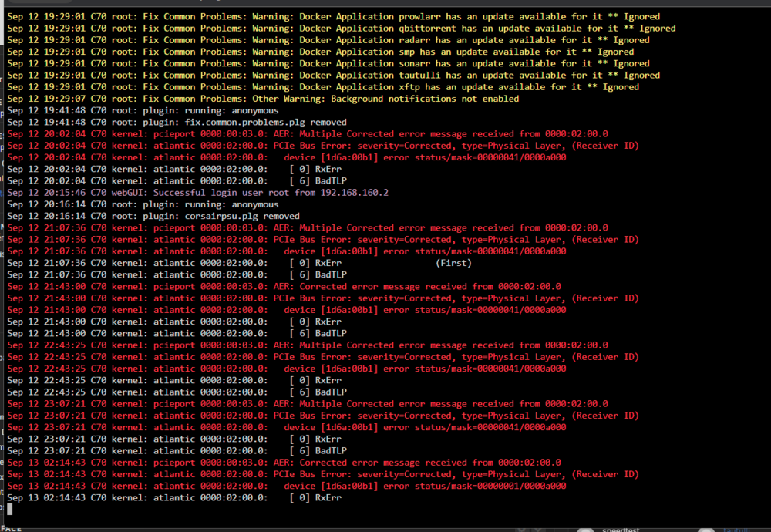Image resolution: width=771 pixels, height=532 pixels.
Task: Select the smp update warning line
Action: [x=320, y=52]
